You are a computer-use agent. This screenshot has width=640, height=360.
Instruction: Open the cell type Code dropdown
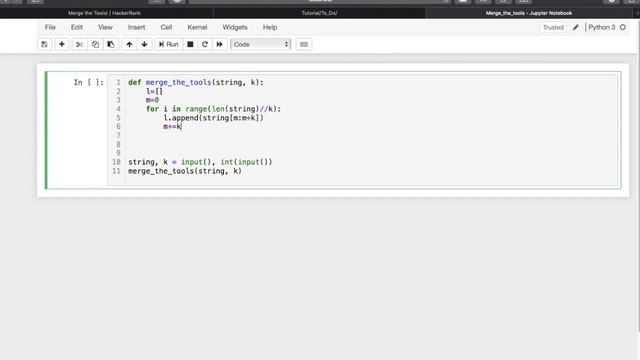point(261,44)
